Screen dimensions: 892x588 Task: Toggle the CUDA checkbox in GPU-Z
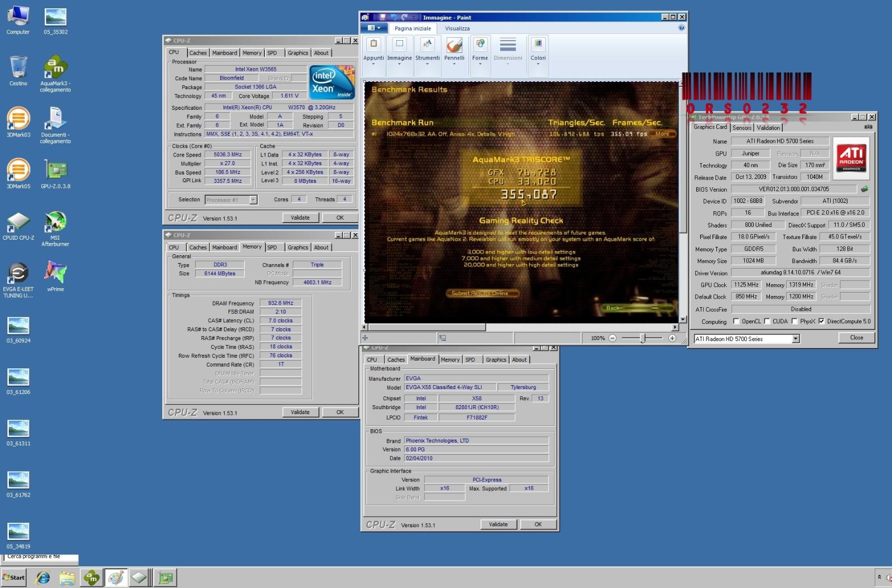tap(767, 321)
